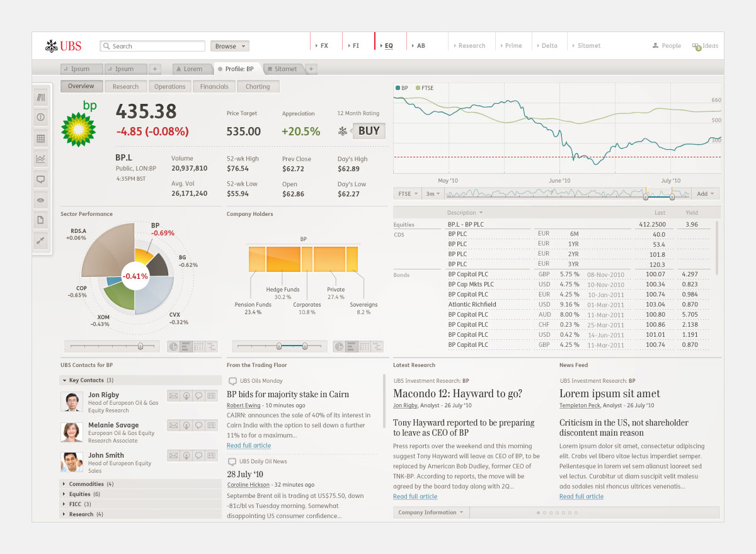The height and width of the screenshot is (554, 756).
Task: Switch to the Research tab
Action: [125, 86]
